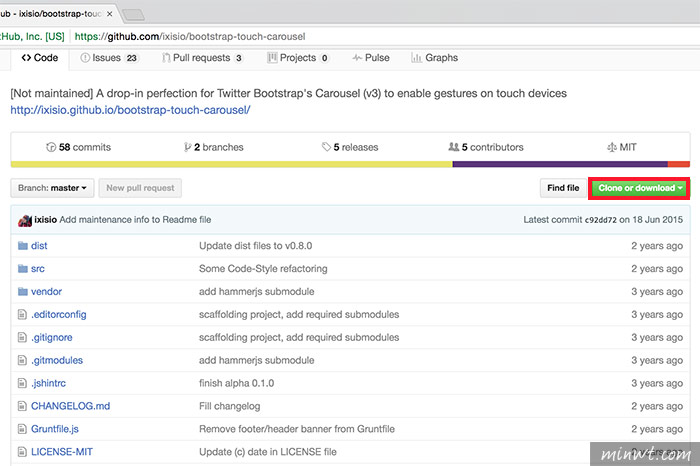Open the Gruntfile.js file
The image size is (700, 466).
54,429
